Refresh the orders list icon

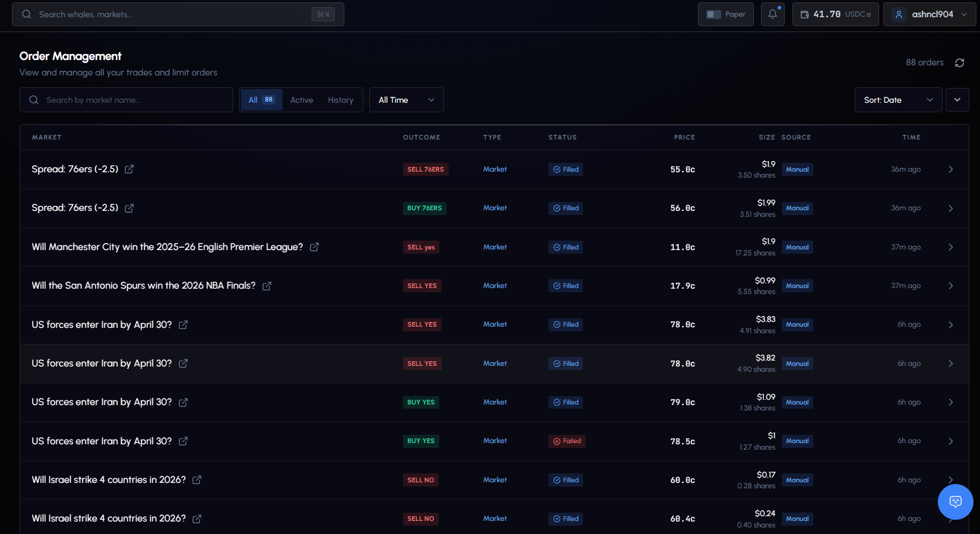click(959, 63)
